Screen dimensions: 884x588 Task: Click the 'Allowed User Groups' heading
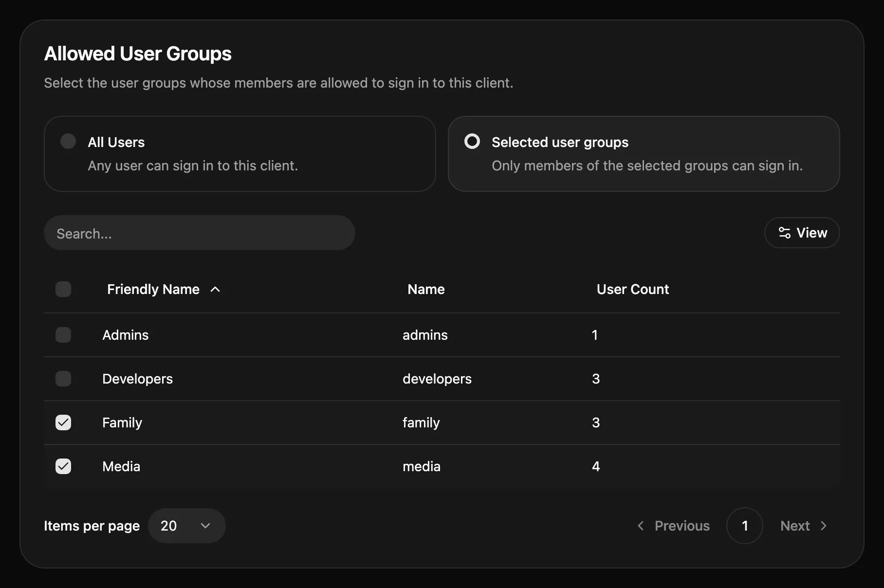click(138, 54)
